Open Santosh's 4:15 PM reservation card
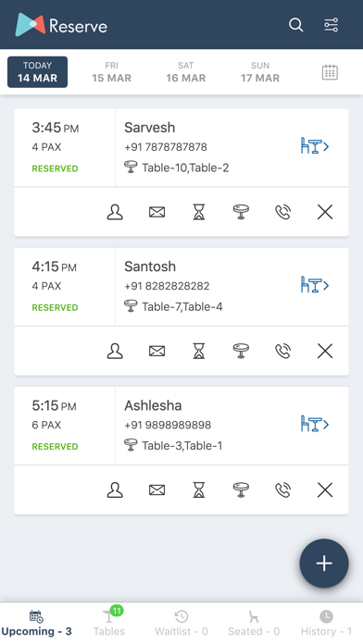Viewport: 363px width, 644px height. pyautogui.click(x=181, y=286)
